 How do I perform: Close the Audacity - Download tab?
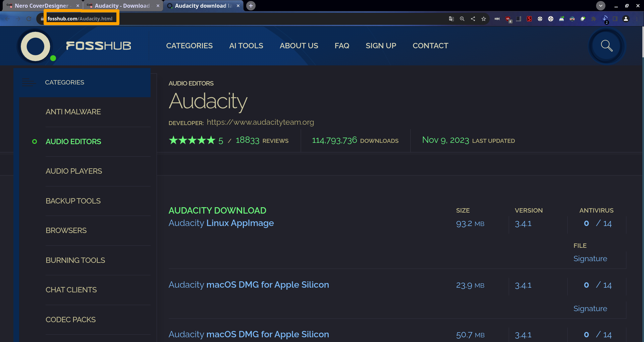158,6
